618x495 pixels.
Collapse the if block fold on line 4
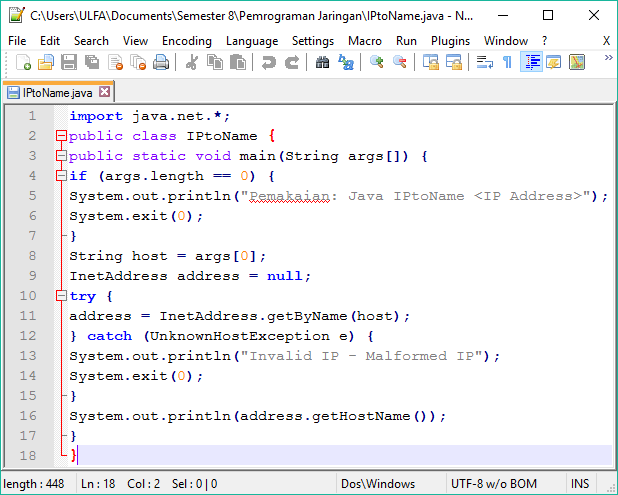(x=61, y=176)
